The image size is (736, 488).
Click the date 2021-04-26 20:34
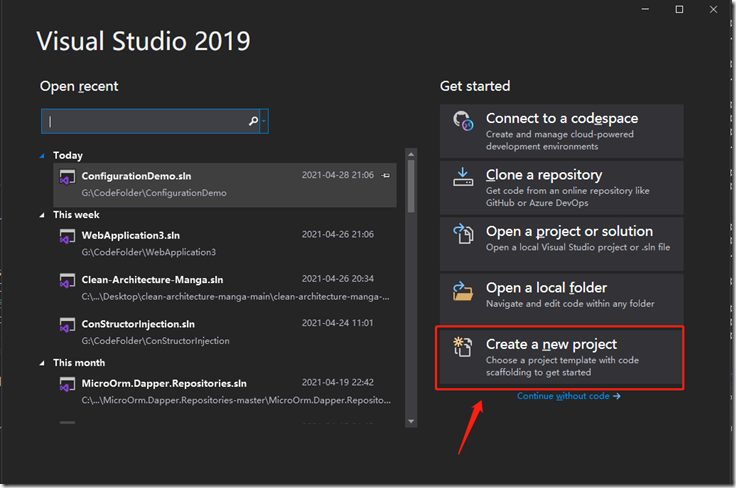[337, 279]
